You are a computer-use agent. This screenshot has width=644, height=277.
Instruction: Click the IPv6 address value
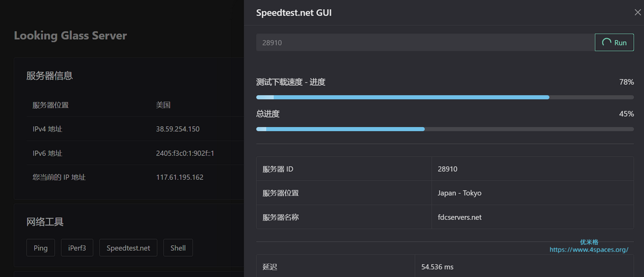tap(185, 154)
